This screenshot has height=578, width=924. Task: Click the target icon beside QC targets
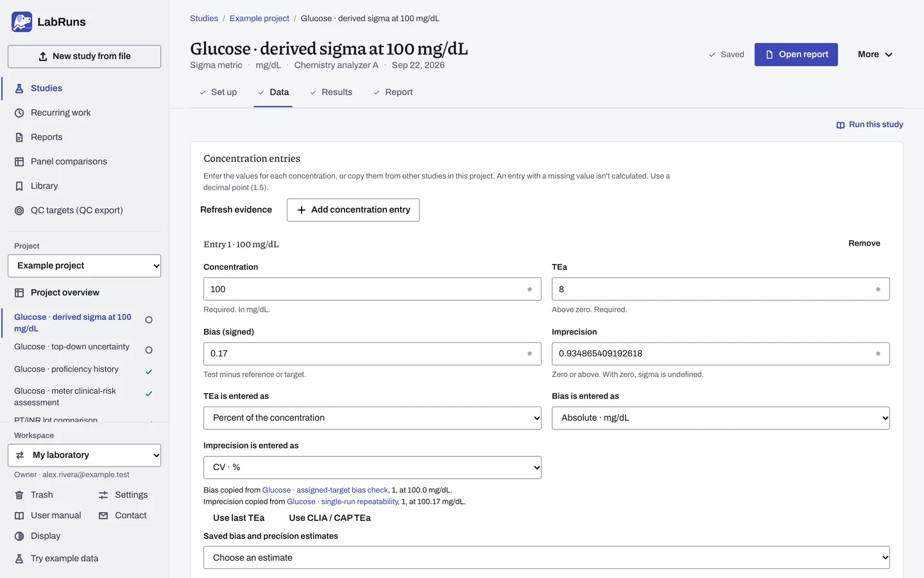pos(19,211)
